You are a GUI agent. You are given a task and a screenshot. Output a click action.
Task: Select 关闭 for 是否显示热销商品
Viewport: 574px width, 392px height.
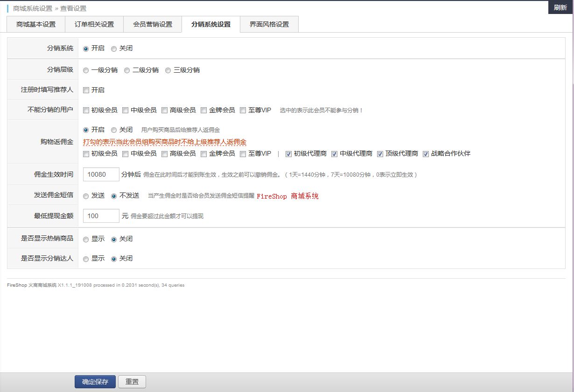click(114, 240)
